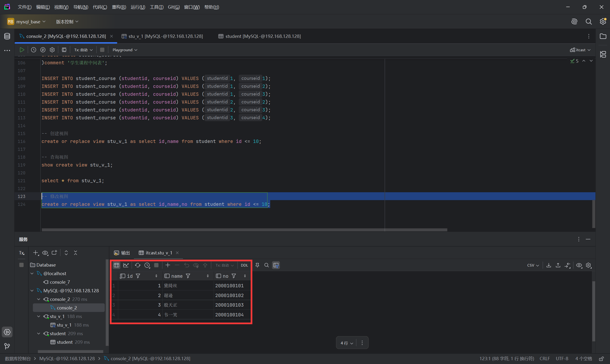Run the query with the green Execute icon
This screenshot has width=610, height=364.
[22, 50]
